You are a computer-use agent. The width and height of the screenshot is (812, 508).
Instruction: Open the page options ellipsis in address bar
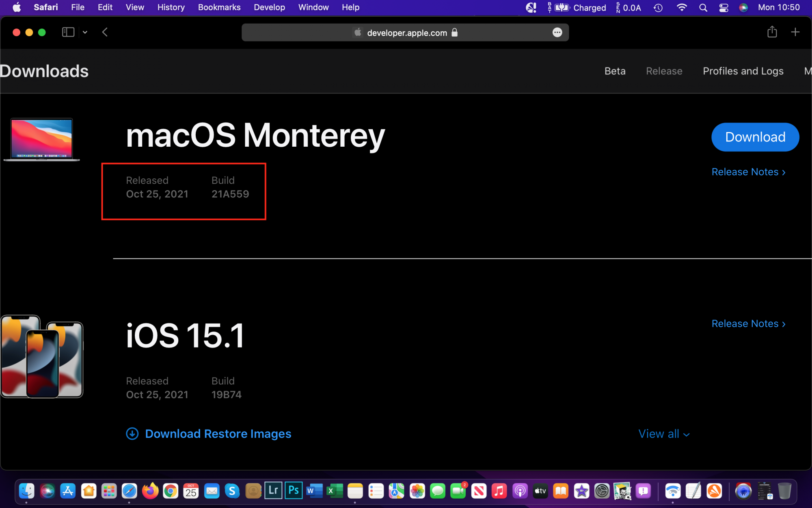[x=557, y=33]
